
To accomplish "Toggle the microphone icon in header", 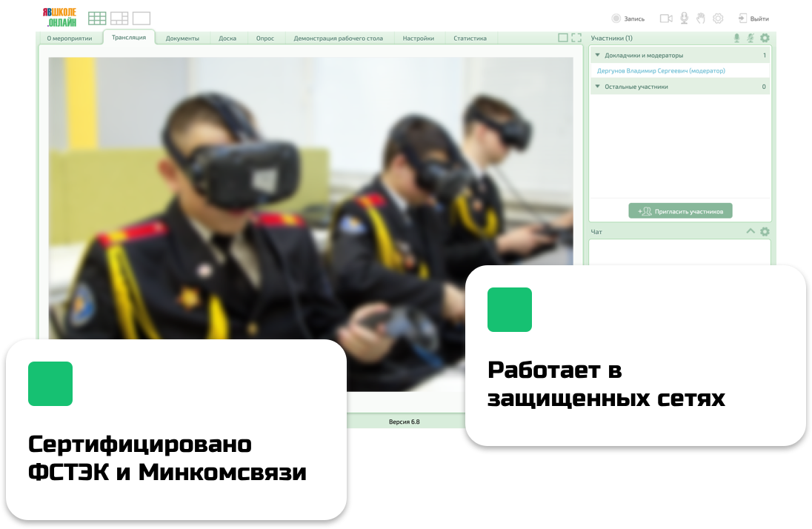I will point(684,19).
